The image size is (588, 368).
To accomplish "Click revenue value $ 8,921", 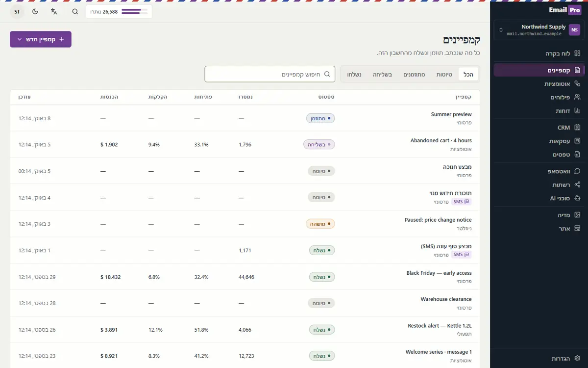I will point(109,356).
